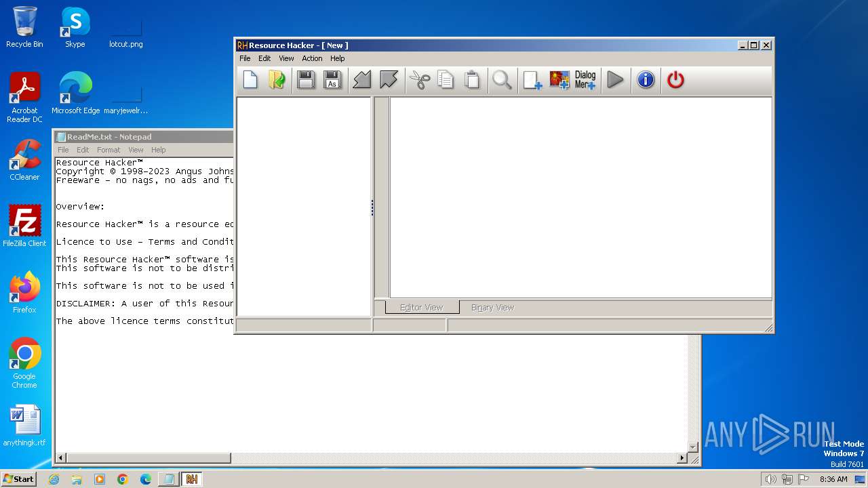Screen dimensions: 868x488
Task: Open Notepad View menu
Action: pos(136,150)
